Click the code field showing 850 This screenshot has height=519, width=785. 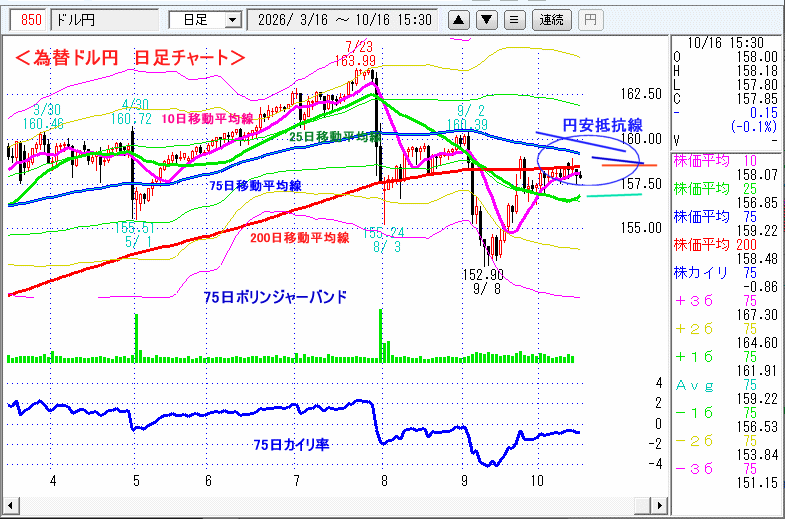pos(30,20)
